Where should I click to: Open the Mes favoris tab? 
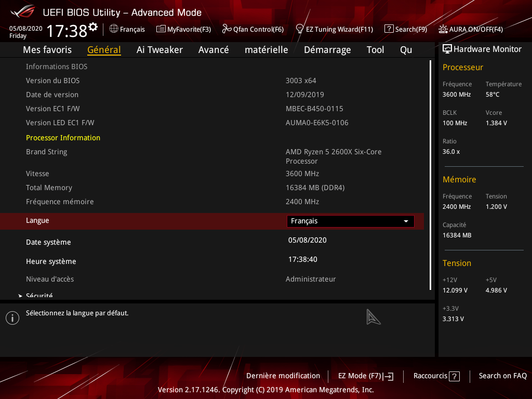point(47,50)
